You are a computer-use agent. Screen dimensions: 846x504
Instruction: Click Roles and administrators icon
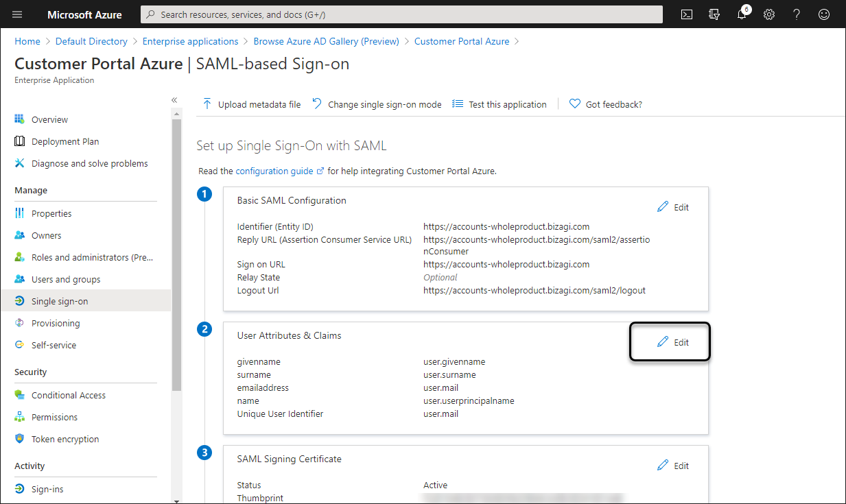tap(19, 257)
